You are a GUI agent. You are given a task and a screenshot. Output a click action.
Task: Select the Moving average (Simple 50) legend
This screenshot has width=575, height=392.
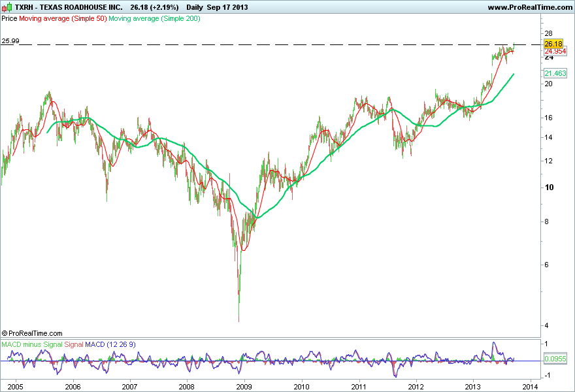63,18
